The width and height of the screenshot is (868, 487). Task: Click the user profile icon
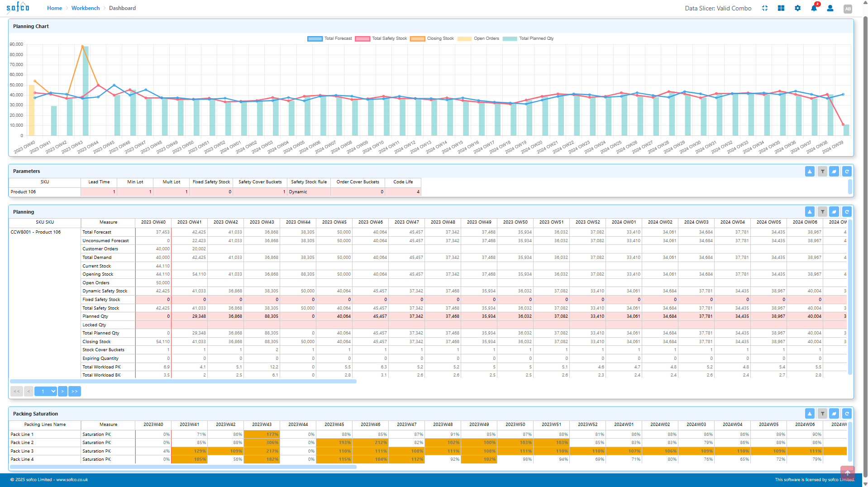tap(830, 8)
